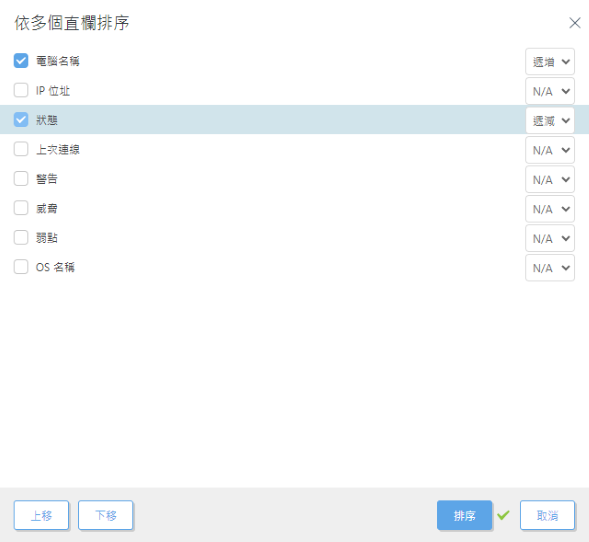Open the 遞增 dropdown for 電腦名稱

tap(550, 61)
